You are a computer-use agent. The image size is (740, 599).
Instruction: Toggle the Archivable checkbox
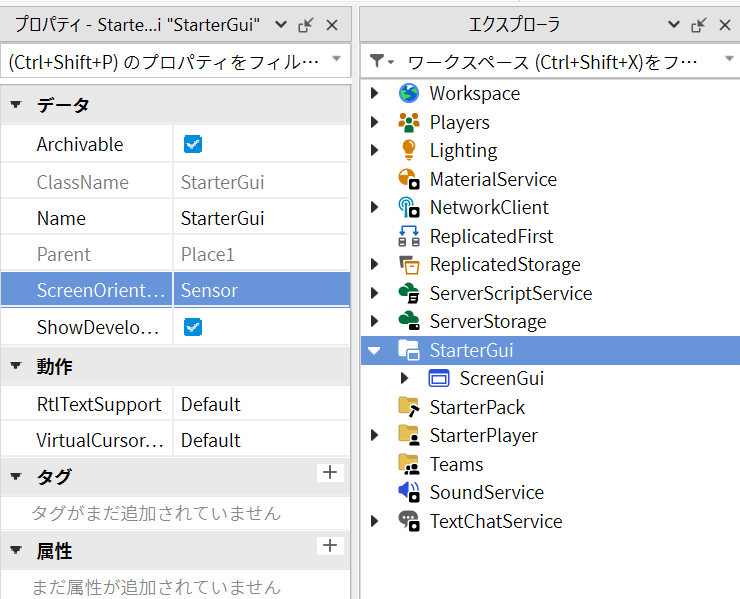click(193, 144)
